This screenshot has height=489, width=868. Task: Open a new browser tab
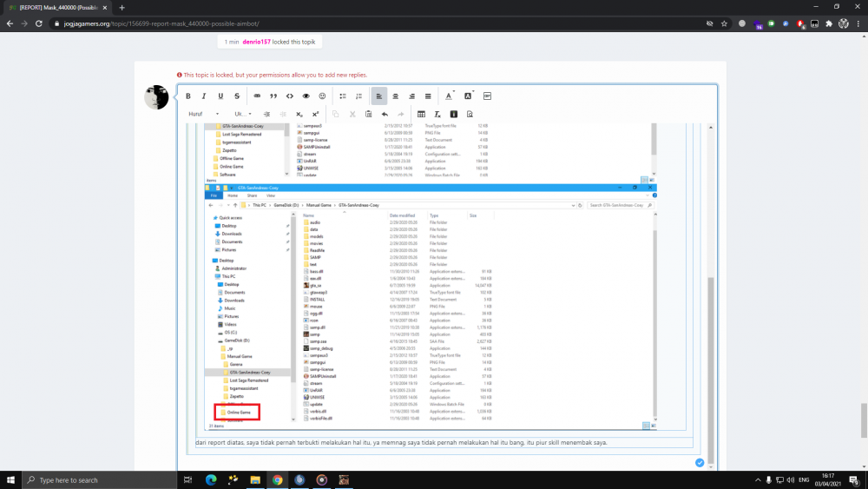[122, 8]
